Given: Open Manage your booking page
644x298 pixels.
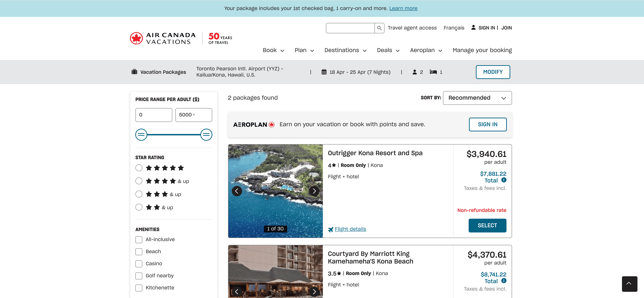Looking at the screenshot, I should click(482, 50).
